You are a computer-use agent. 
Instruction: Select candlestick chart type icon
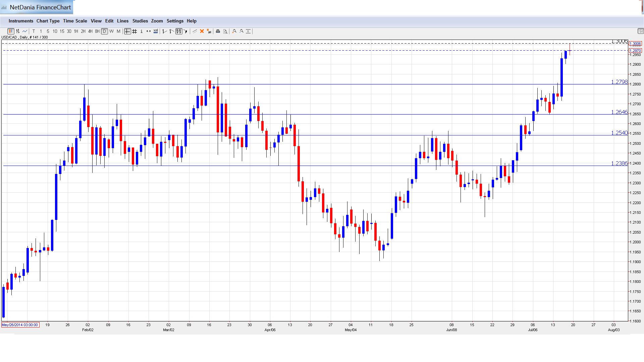tap(11, 31)
